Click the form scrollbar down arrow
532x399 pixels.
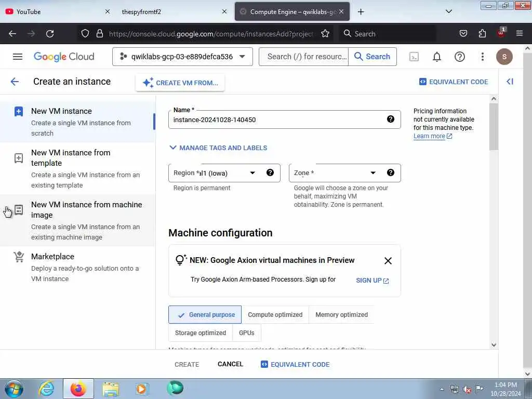click(494, 345)
